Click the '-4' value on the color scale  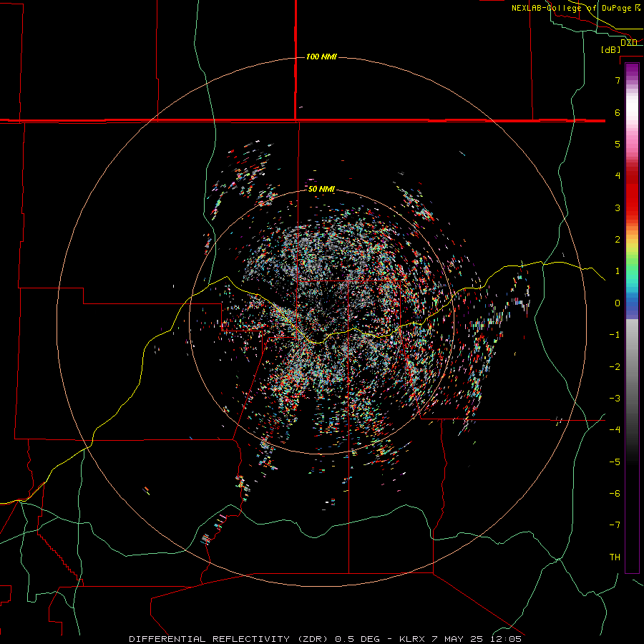tap(615, 429)
